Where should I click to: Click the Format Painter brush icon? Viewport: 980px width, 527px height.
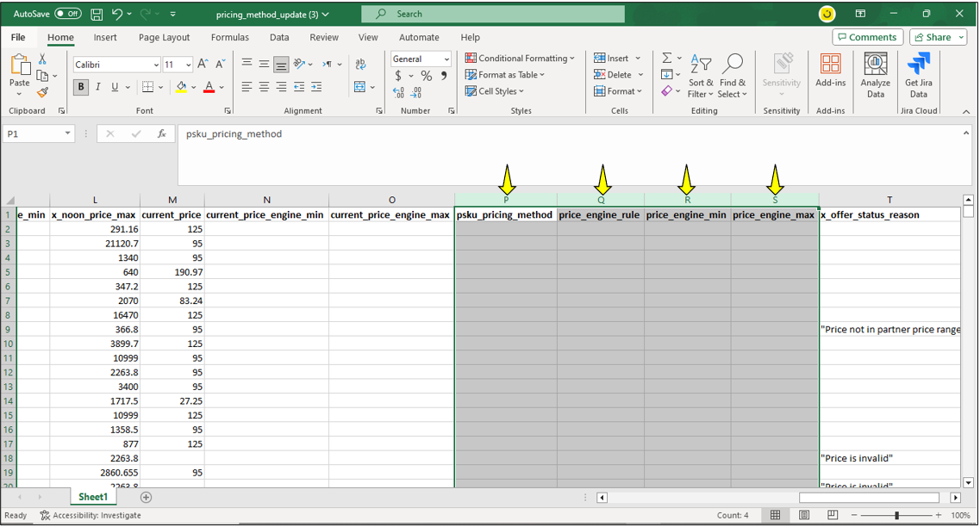coord(43,92)
